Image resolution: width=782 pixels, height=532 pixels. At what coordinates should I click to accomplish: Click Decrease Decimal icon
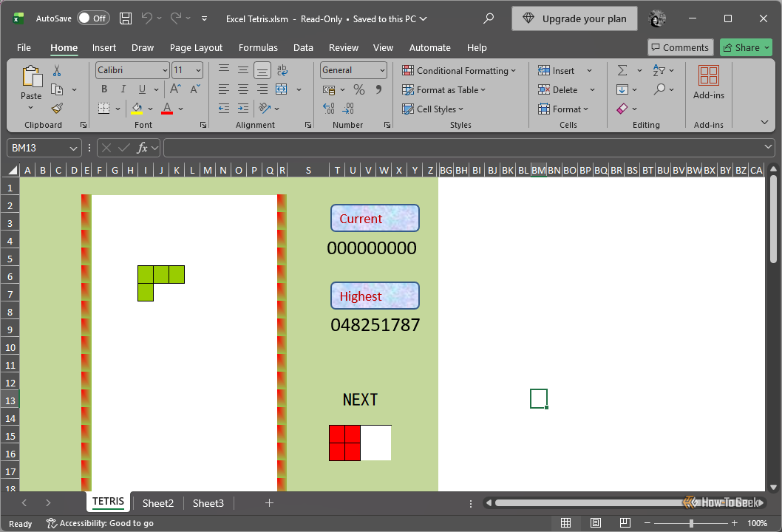pos(348,108)
